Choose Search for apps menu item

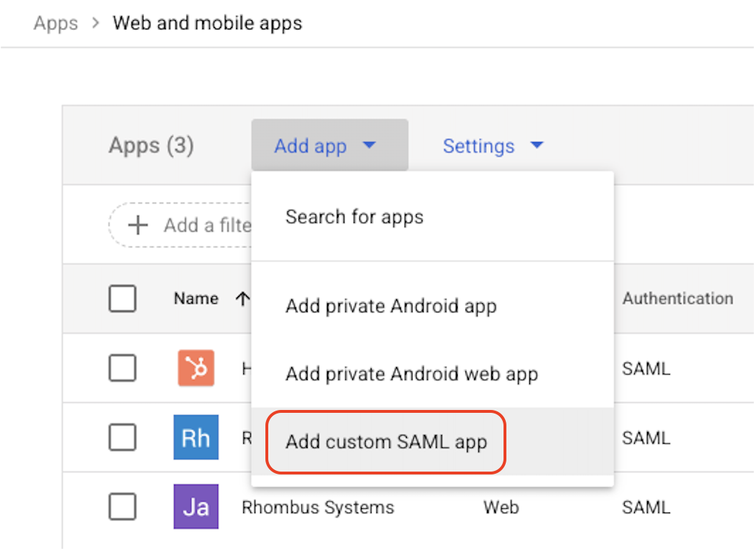tap(433, 216)
